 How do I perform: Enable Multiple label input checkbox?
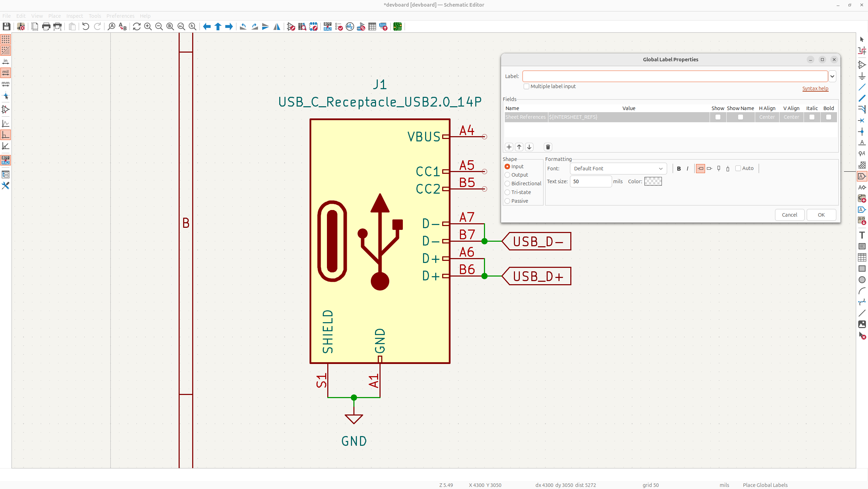[x=526, y=86]
